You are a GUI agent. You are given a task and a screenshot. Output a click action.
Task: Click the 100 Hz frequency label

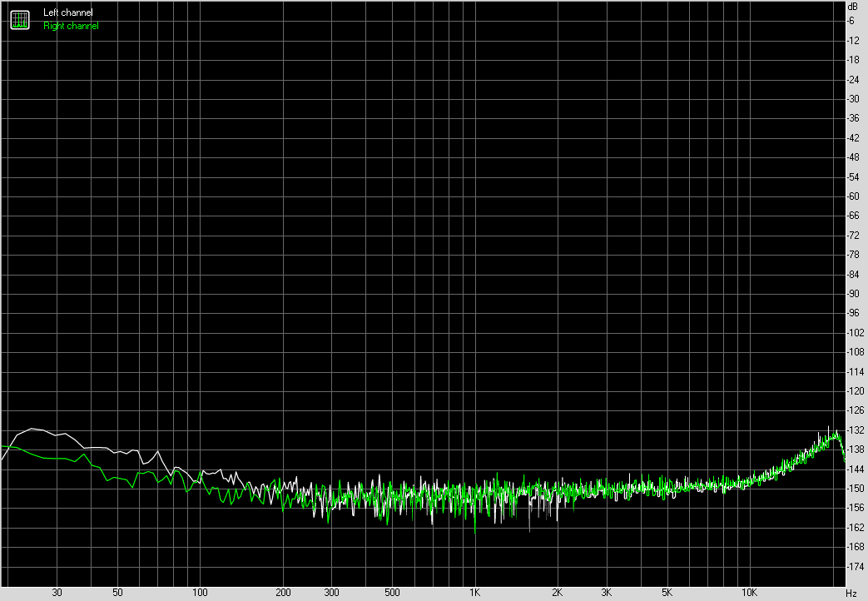pos(200,593)
